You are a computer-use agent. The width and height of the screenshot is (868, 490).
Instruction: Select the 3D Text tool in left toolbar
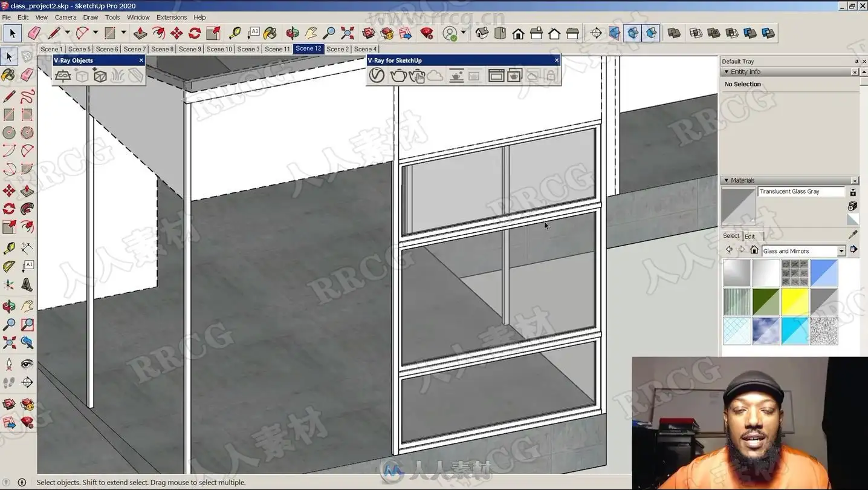(x=27, y=284)
